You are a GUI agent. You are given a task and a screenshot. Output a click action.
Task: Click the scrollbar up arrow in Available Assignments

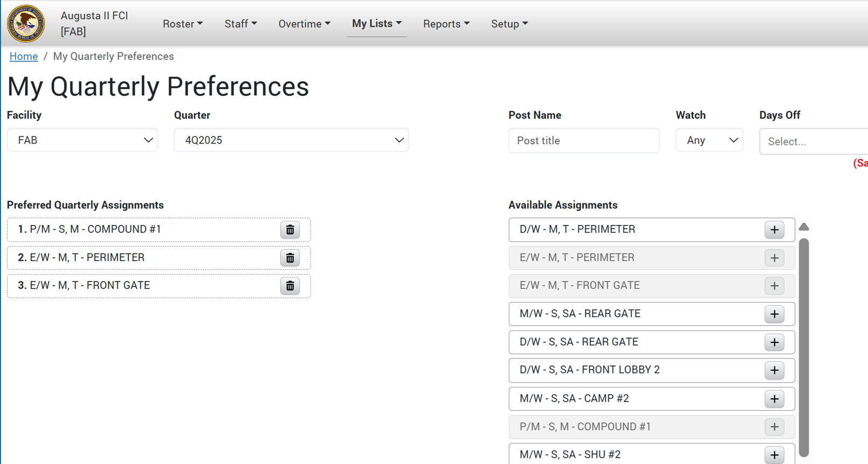804,227
